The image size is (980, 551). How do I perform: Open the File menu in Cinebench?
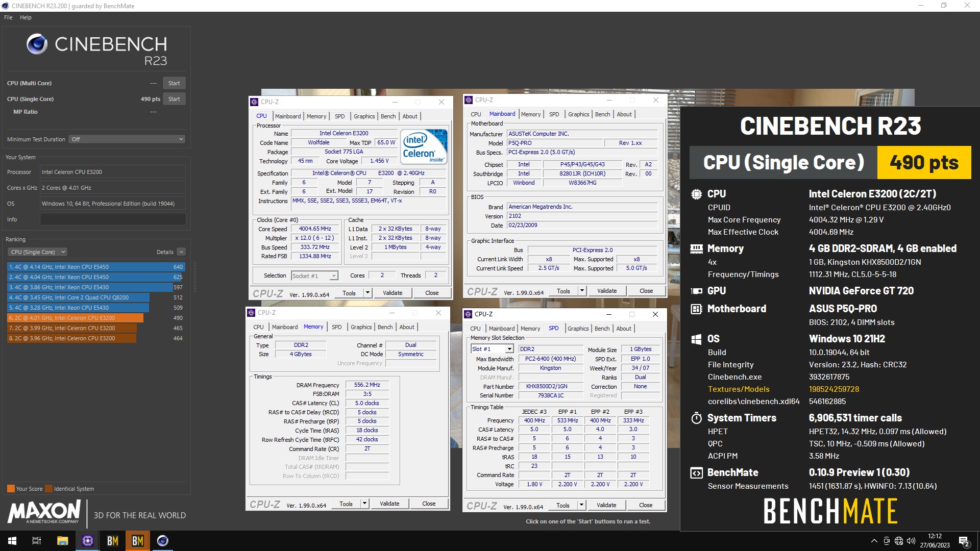click(8, 17)
